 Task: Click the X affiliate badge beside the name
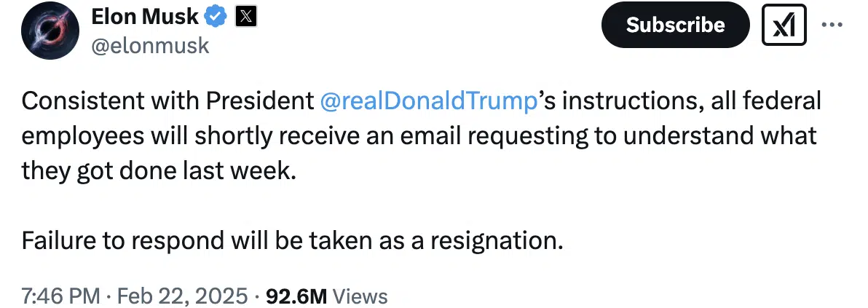[x=245, y=17]
